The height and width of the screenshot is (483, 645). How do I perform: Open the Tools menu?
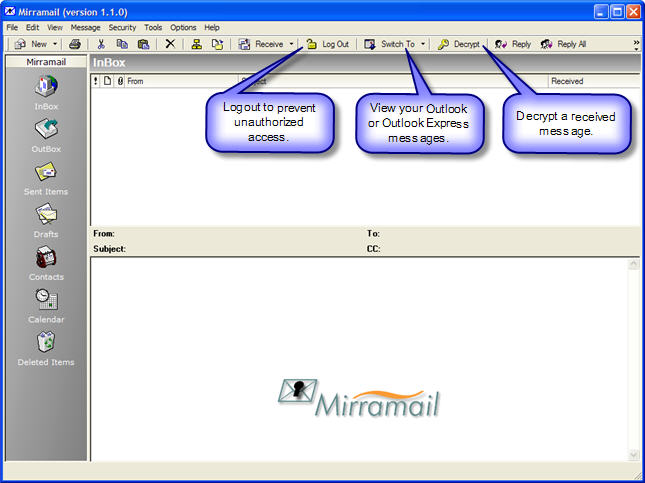(153, 28)
